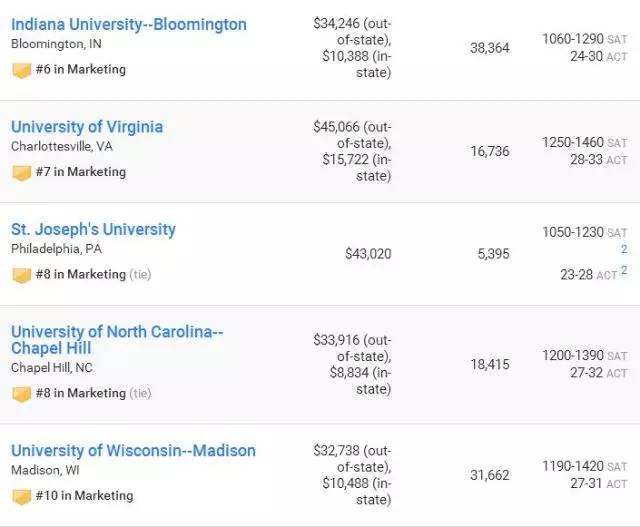Viewport: 640px width, 527px height.
Task: Open Indiana University--Bloomington link
Action: [x=128, y=24]
